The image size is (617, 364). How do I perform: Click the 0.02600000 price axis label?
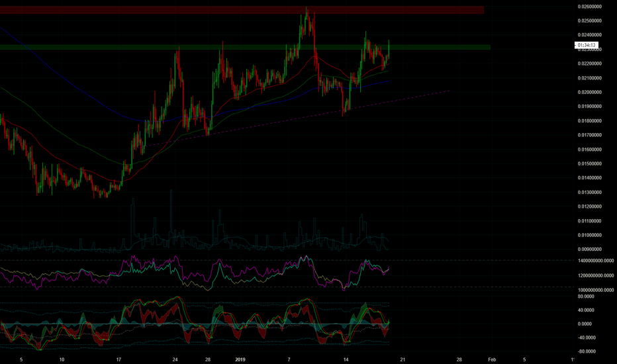[x=589, y=7]
